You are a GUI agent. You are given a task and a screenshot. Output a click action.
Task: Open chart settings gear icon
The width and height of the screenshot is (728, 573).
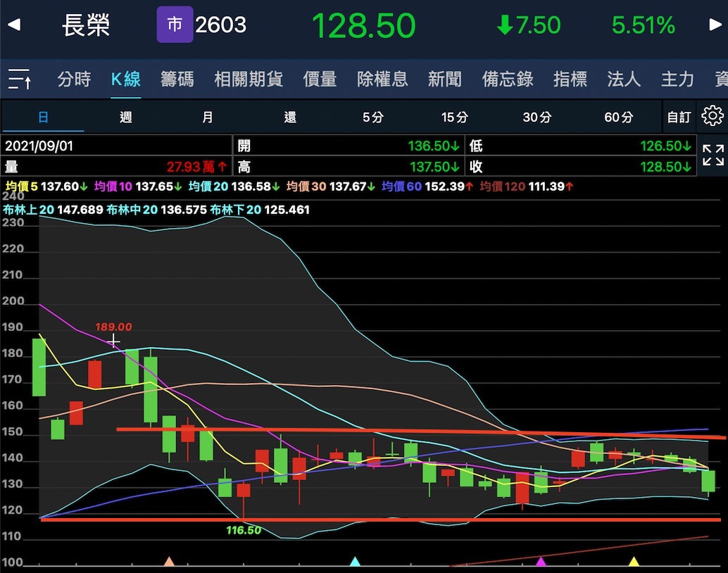[713, 116]
